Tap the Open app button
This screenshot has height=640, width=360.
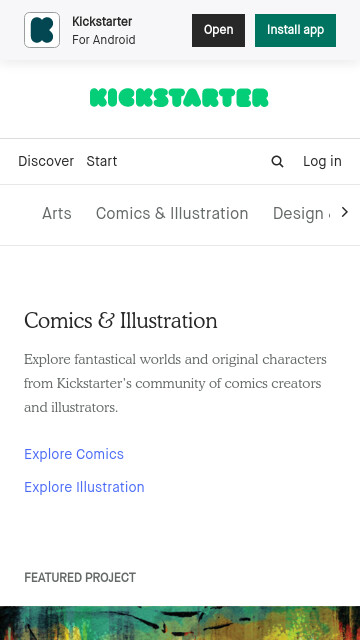218,30
